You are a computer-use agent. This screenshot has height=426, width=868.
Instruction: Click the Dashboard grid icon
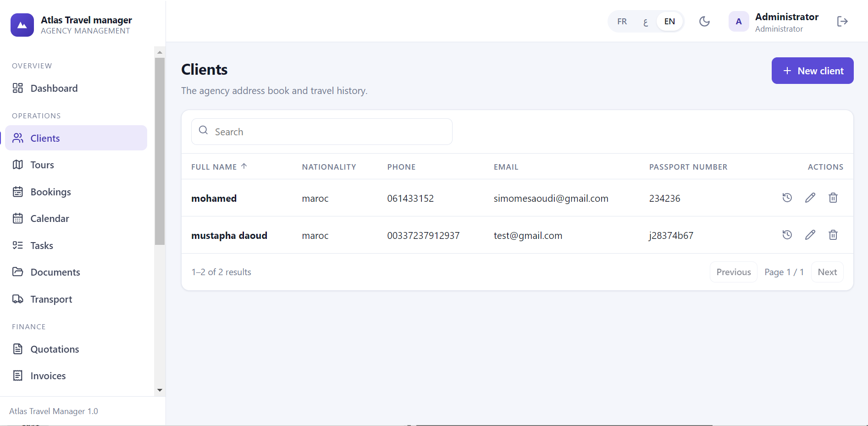pos(18,88)
